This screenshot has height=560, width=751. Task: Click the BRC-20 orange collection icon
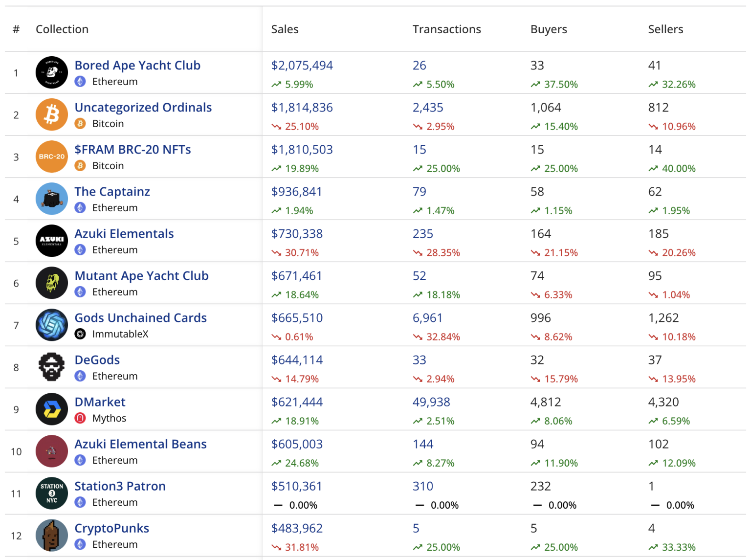51,157
